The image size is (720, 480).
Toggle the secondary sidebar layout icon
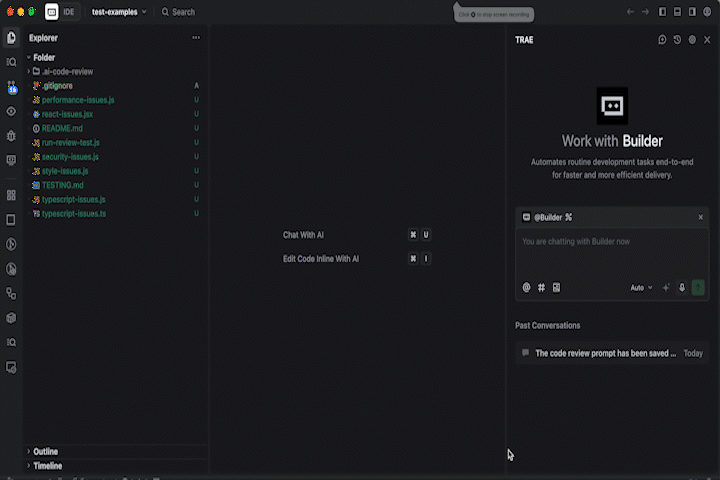coord(692,12)
